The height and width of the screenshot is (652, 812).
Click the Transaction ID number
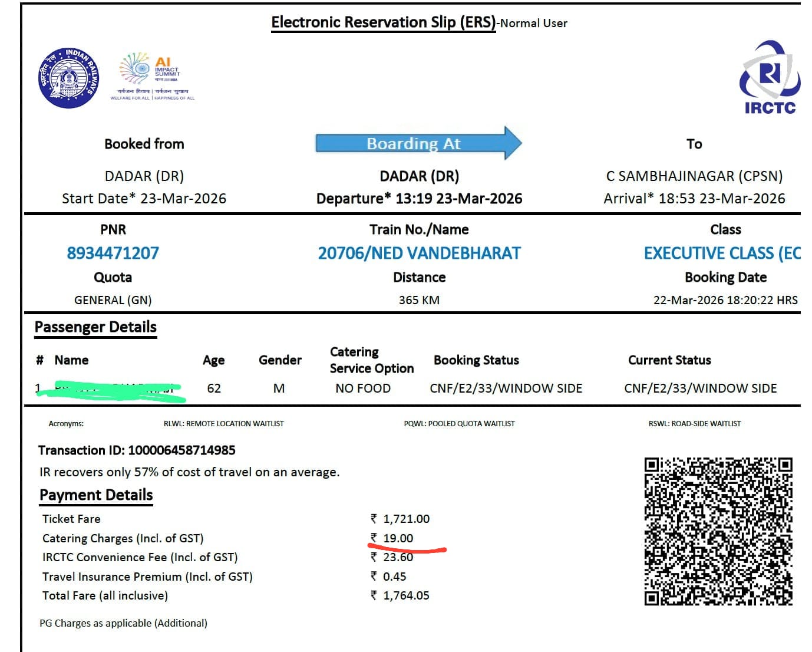coord(181,450)
